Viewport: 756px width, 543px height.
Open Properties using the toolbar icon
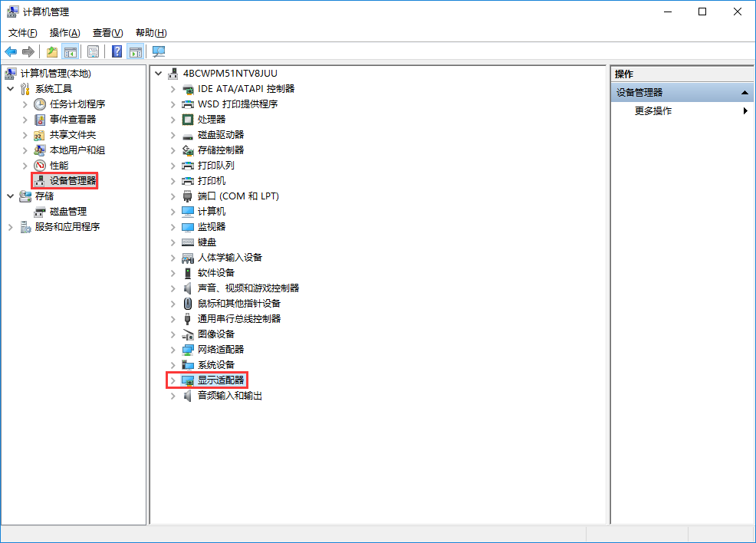pyautogui.click(x=93, y=51)
